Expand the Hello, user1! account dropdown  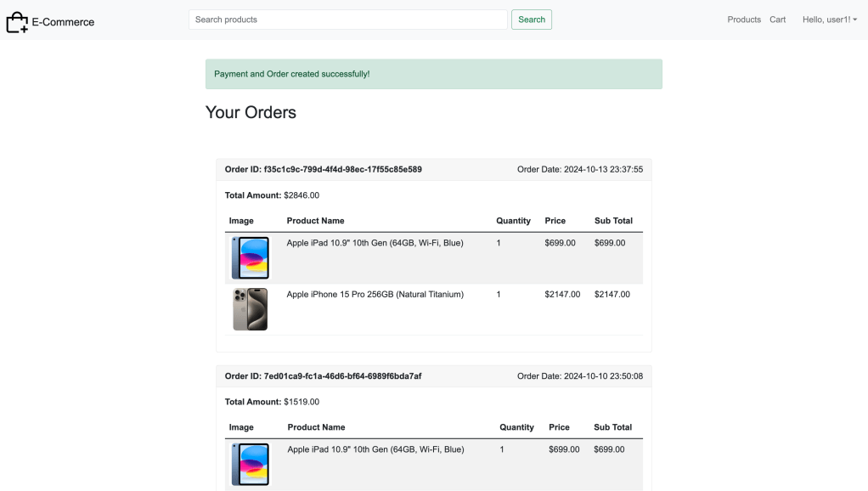coord(829,20)
